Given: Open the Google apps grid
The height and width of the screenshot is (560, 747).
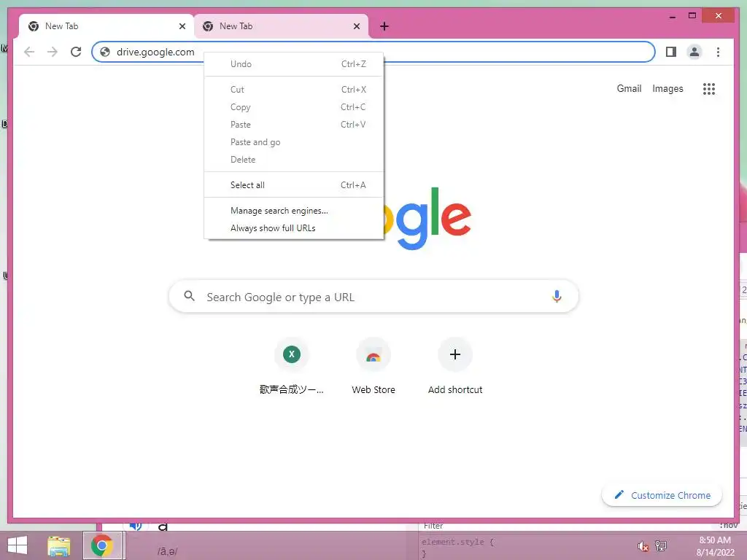Looking at the screenshot, I should [709, 89].
